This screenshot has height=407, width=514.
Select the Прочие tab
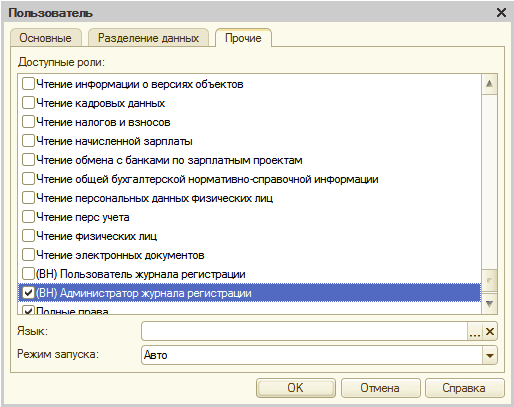coord(243,38)
